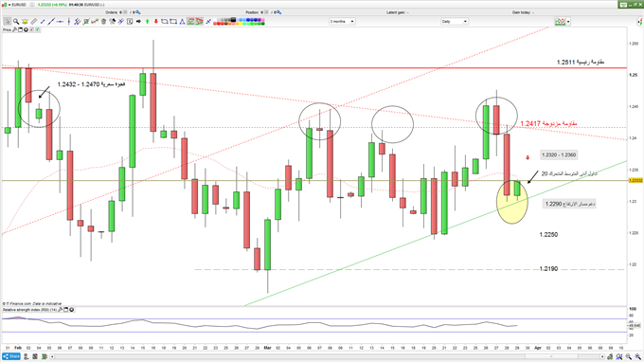Viewport: 644px width, 362px height.
Task: Open Price panel wrench settings
Action: pyautogui.click(x=15, y=30)
